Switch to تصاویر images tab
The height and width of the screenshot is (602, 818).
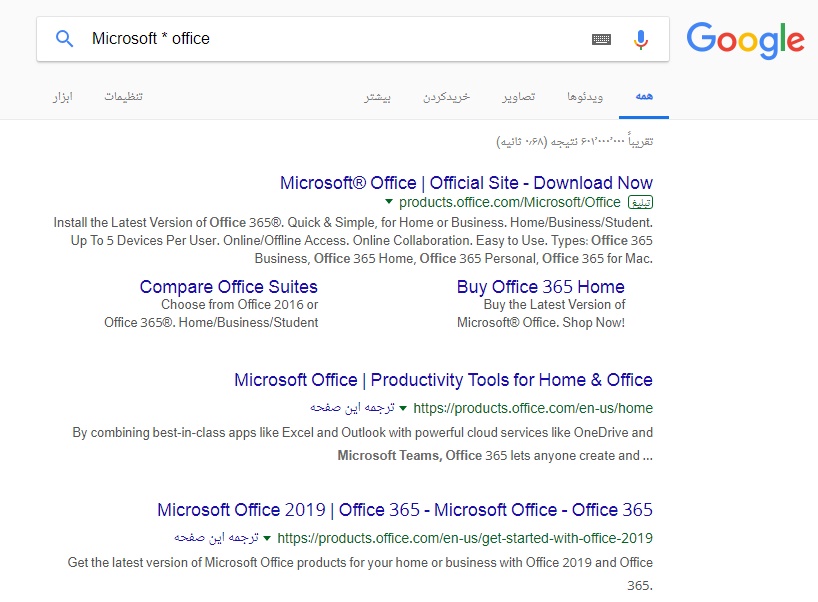(x=519, y=97)
